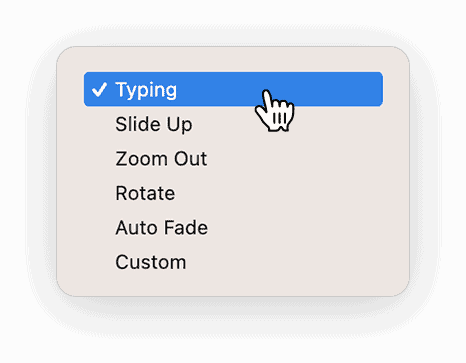Click the checkmark next to Typing
The image size is (466, 363).
pos(99,89)
